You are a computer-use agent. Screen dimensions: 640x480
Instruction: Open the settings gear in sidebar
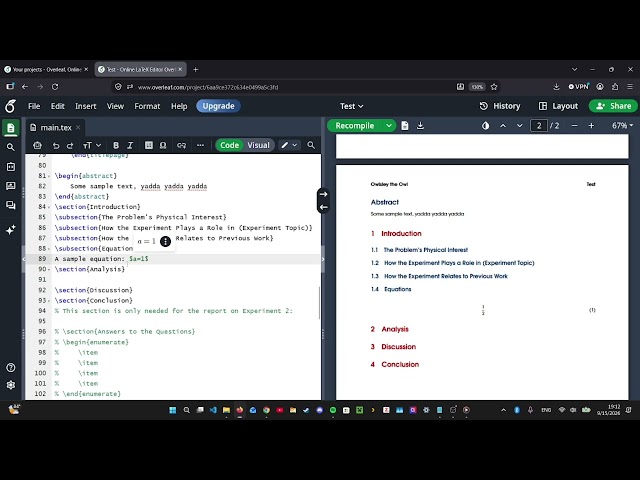click(x=11, y=385)
